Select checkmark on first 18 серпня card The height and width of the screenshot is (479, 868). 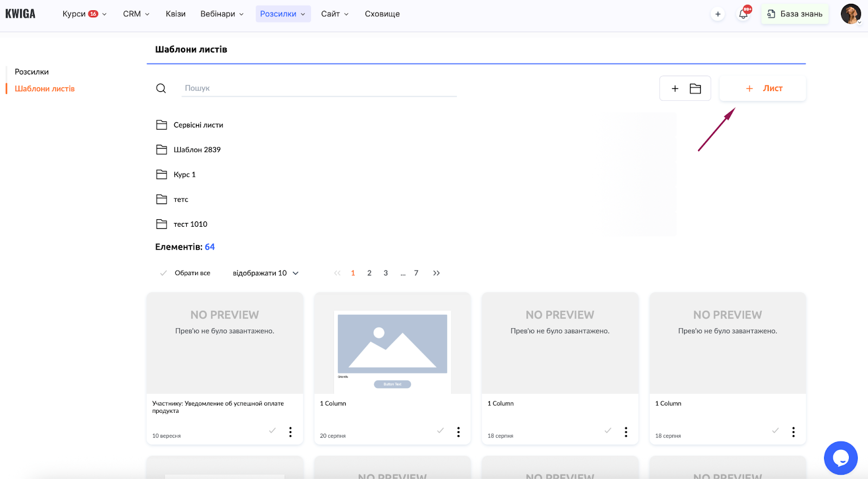pos(608,431)
